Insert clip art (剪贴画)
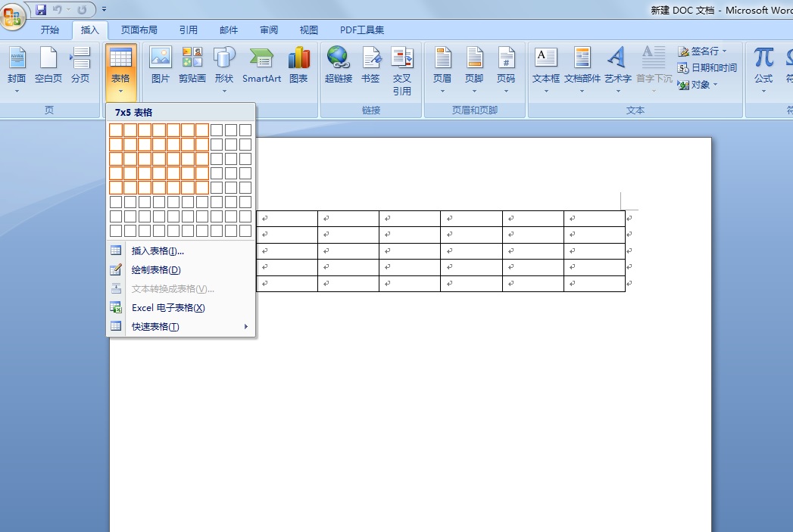 [192, 65]
